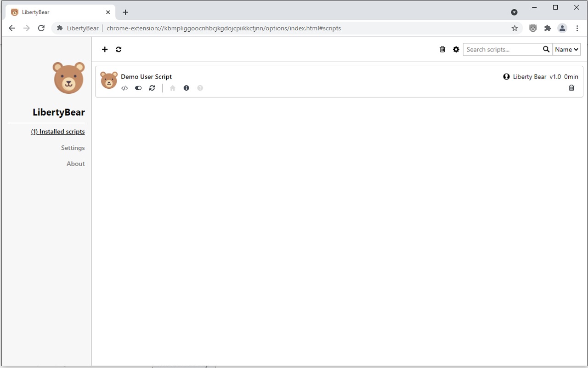Open the Chrome profile avatar
Viewport: 588px width, 368px height.
click(x=562, y=28)
